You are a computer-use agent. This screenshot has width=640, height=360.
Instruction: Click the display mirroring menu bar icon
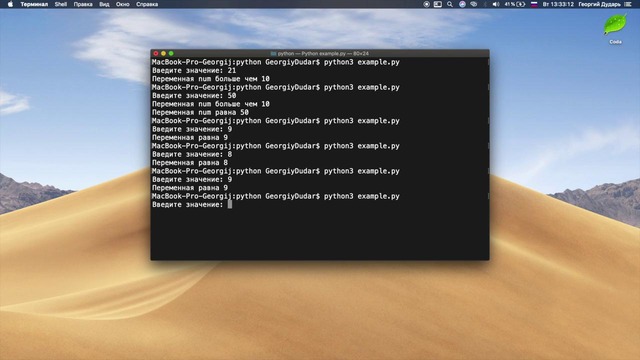coord(438,4)
